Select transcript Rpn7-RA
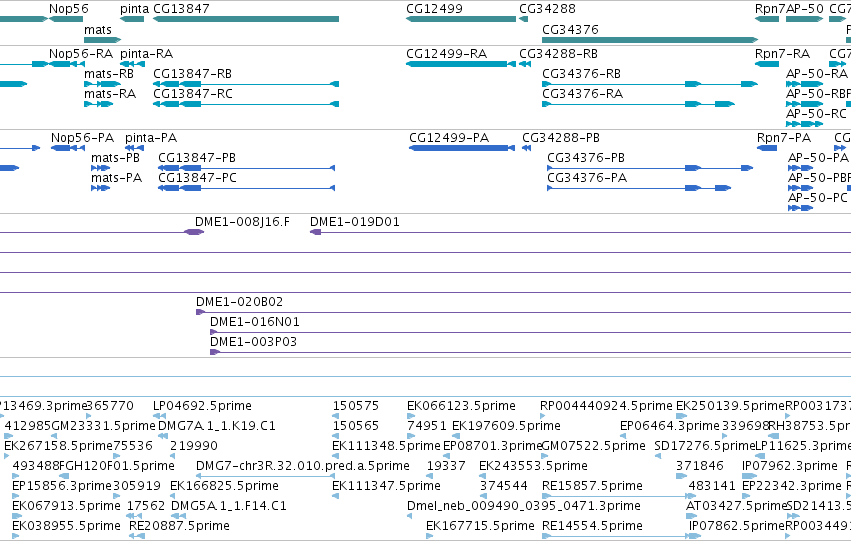 (x=782, y=54)
